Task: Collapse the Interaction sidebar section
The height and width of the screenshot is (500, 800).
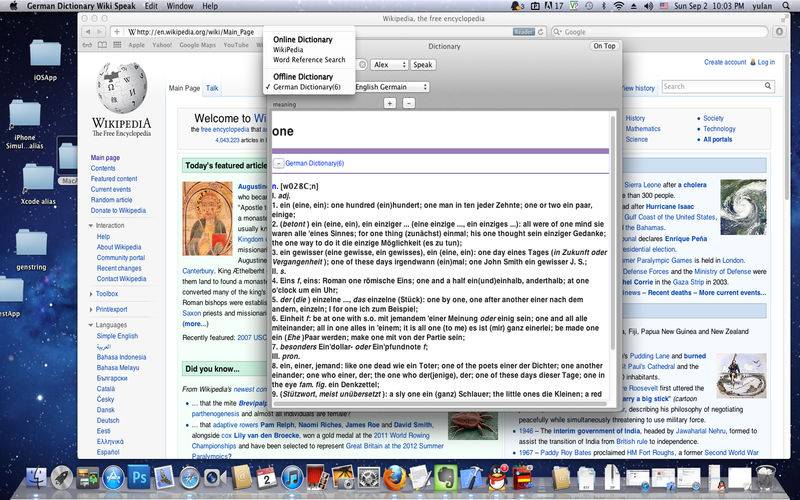Action: (110, 226)
